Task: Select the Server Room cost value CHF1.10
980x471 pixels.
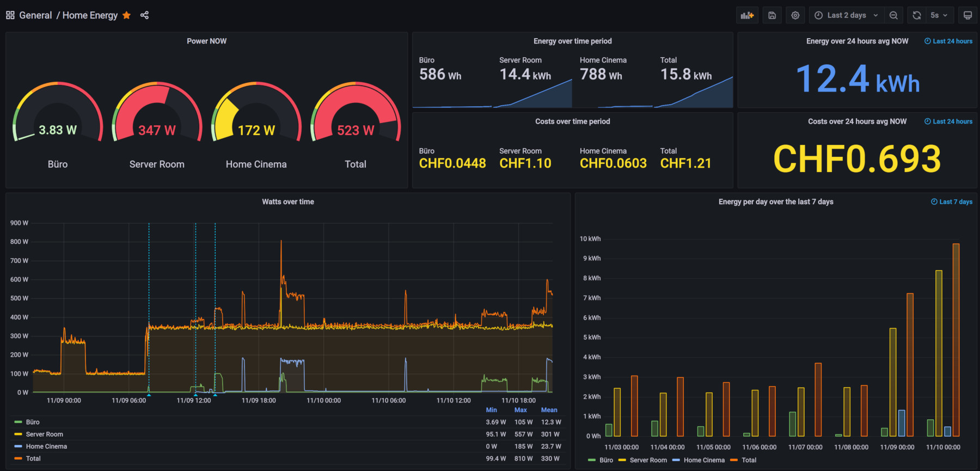Action: pos(525,163)
